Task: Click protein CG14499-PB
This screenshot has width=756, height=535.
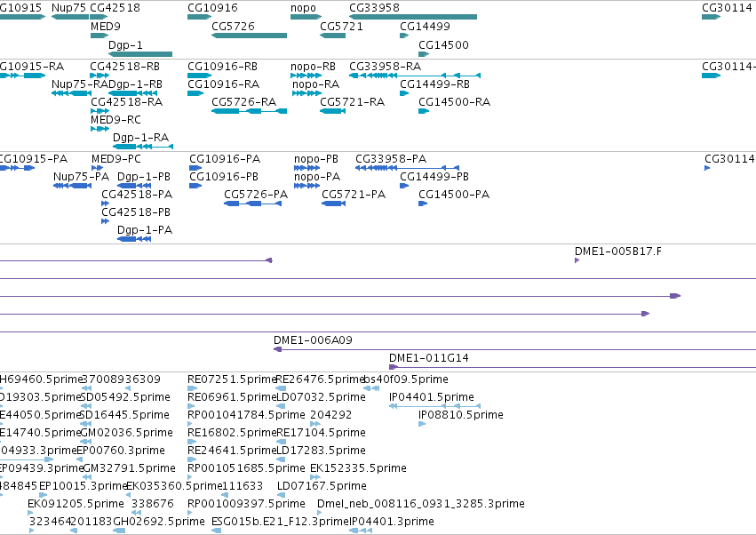Action: [x=434, y=177]
